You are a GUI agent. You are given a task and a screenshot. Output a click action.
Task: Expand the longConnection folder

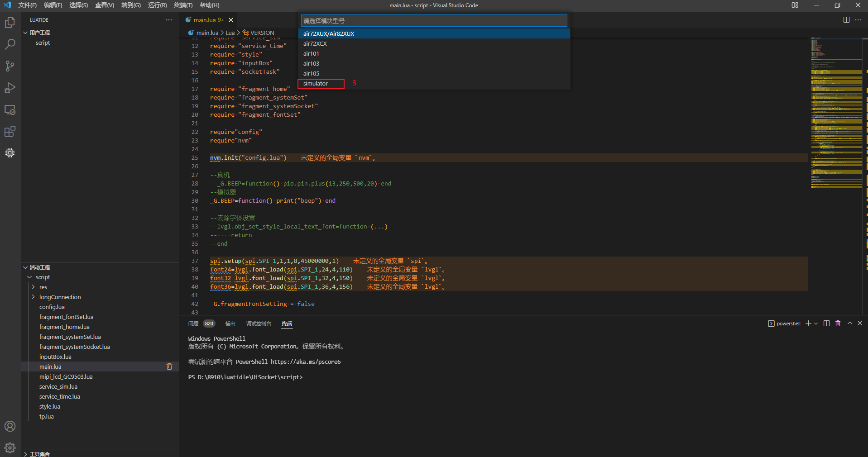100,297
